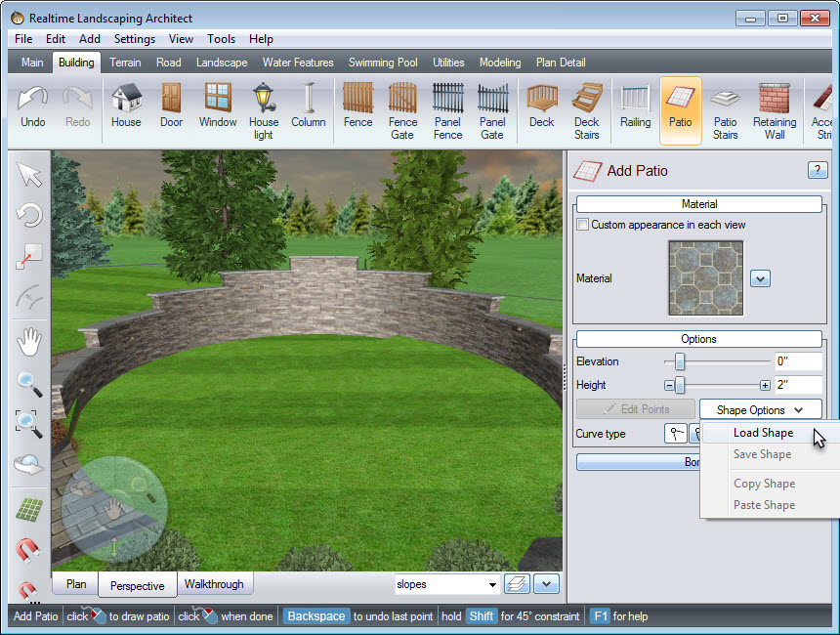Pick the Window tool
Viewport: 840px width, 635px height.
218,106
